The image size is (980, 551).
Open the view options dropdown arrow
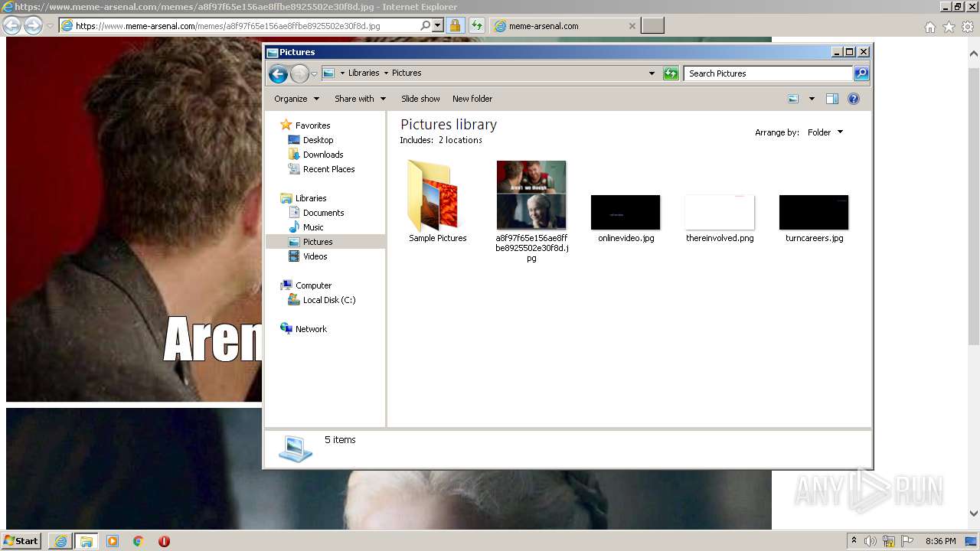pos(812,99)
